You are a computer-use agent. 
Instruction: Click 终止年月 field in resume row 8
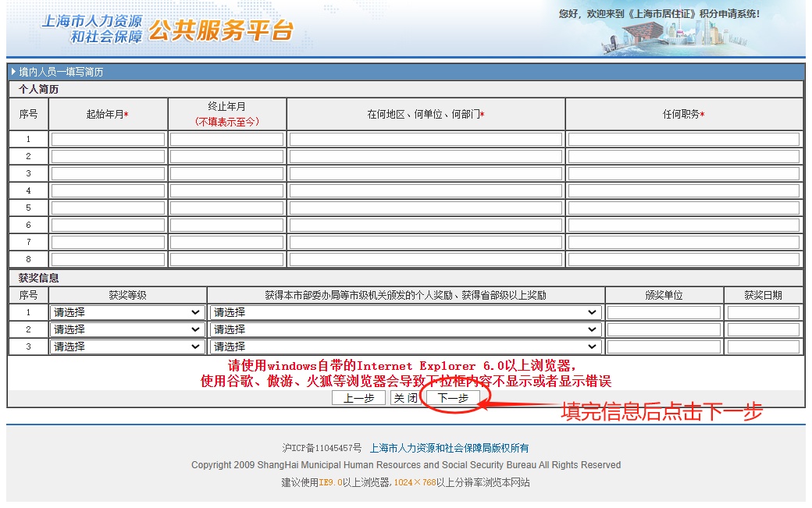(x=227, y=259)
